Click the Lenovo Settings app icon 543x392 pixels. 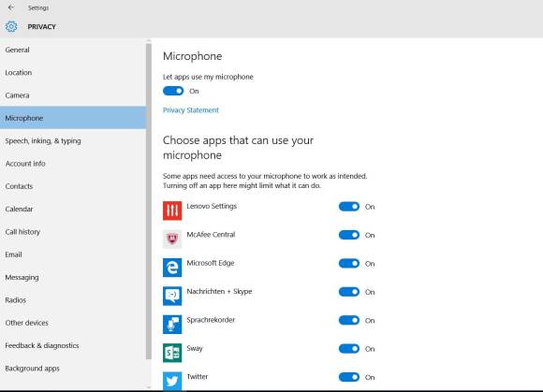click(172, 211)
